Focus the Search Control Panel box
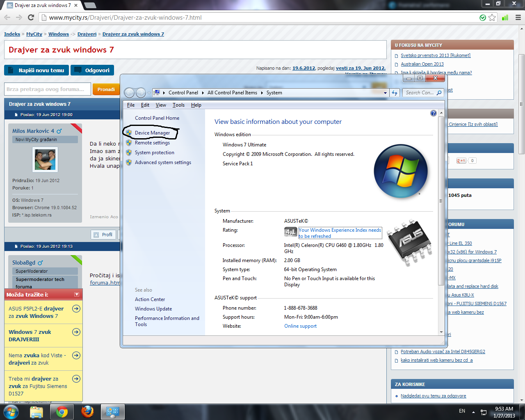This screenshot has height=420, width=525. click(x=419, y=93)
